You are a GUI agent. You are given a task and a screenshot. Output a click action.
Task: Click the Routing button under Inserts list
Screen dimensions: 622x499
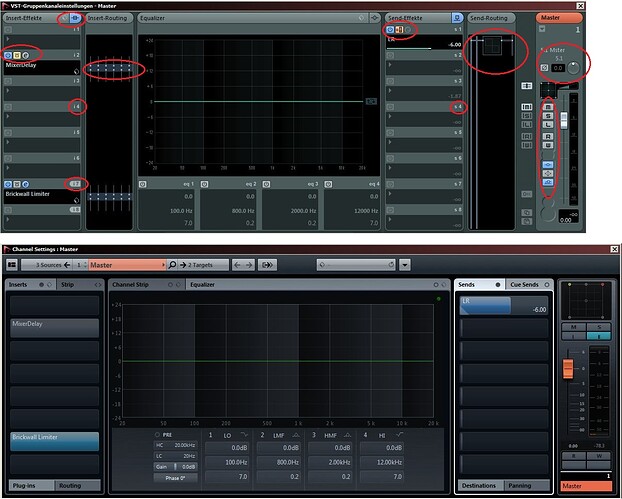coord(78,486)
